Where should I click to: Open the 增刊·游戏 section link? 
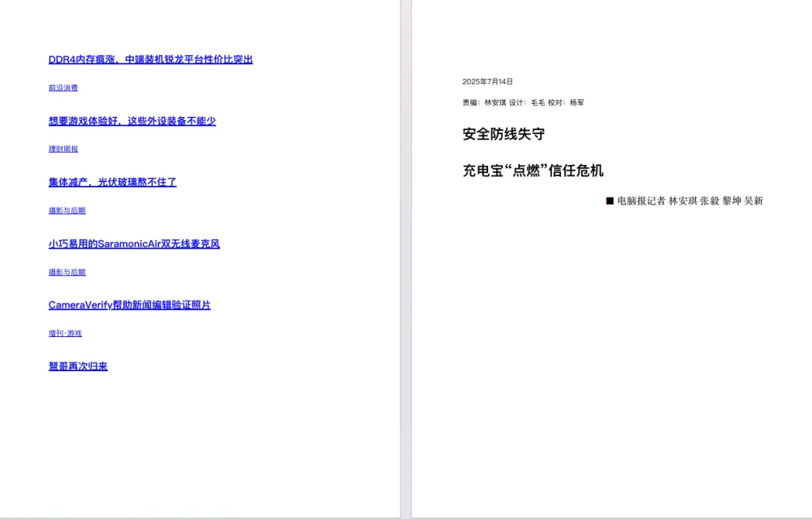tap(63, 333)
